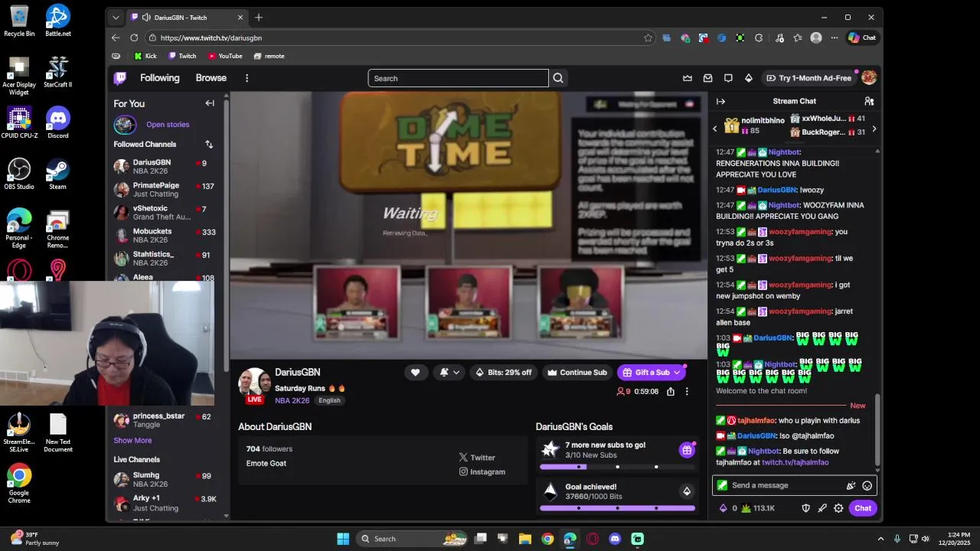Open chat celebration effects icon

pos(851,485)
